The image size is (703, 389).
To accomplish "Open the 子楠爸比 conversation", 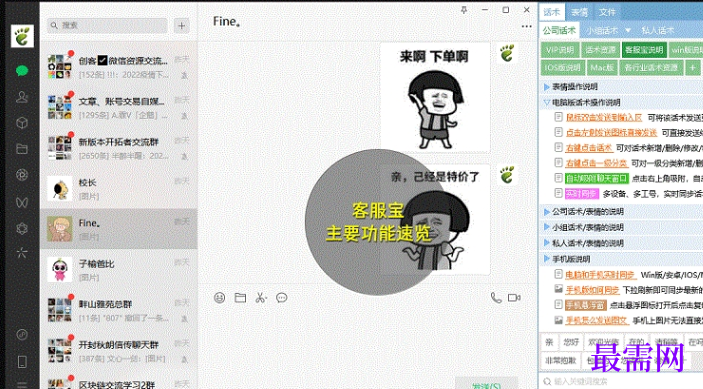I will click(x=119, y=269).
